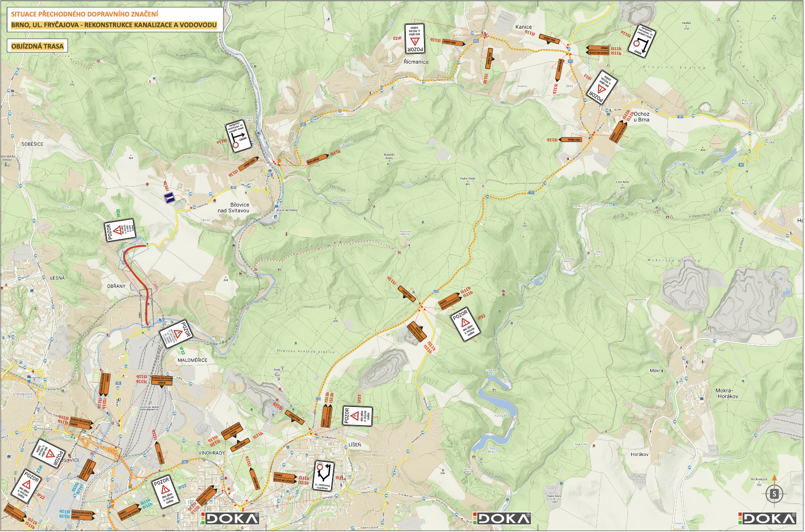Image resolution: width=805 pixels, height=532 pixels.
Task: Select the POZOR warning sign beside Říčmanice
Action: click(x=414, y=38)
